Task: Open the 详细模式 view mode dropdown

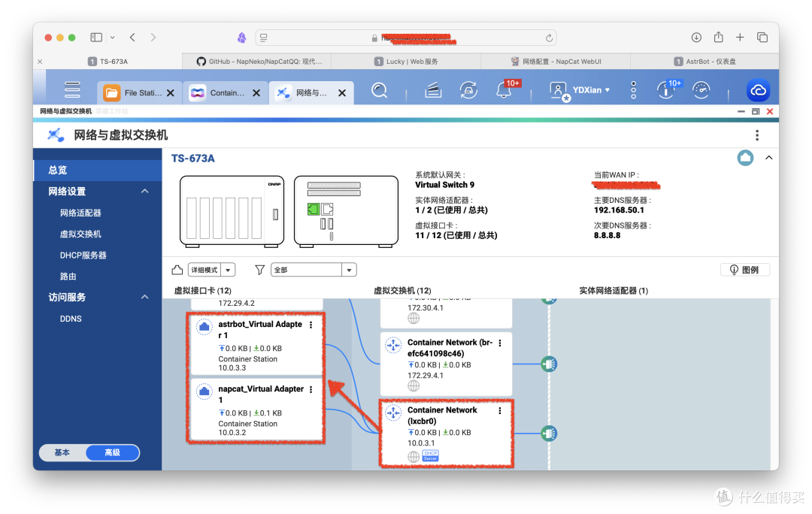Action: [x=211, y=270]
